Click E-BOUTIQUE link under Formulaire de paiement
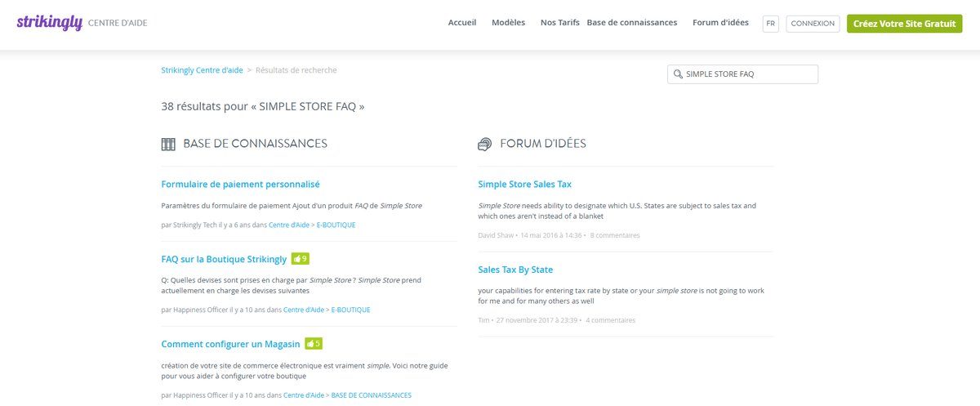The height and width of the screenshot is (406, 980). pos(336,225)
